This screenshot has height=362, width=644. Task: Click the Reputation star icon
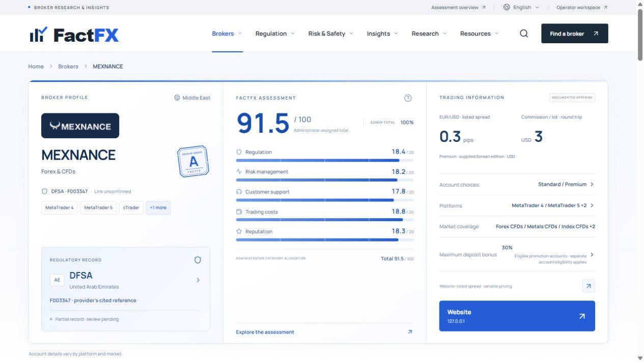pos(239,231)
